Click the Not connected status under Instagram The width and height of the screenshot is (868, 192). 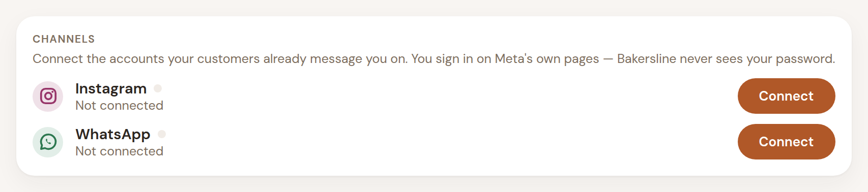pyautogui.click(x=119, y=106)
